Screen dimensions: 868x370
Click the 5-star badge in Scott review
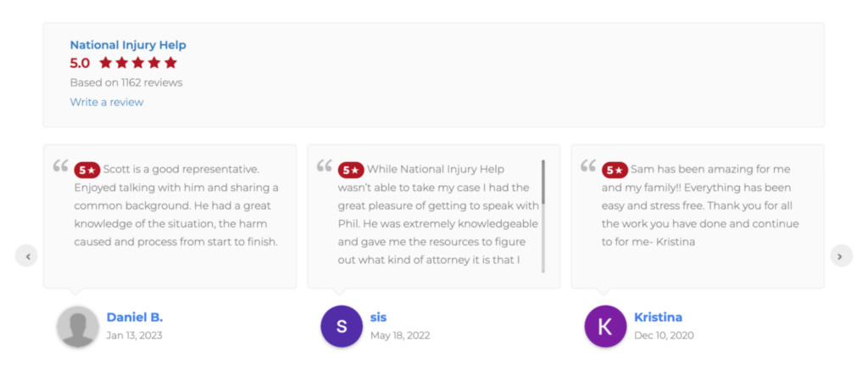point(87,170)
